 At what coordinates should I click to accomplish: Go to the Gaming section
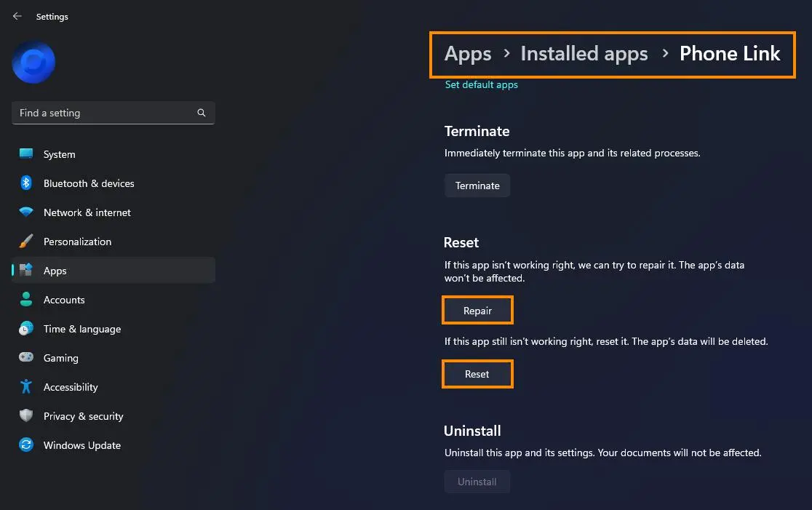point(114,358)
